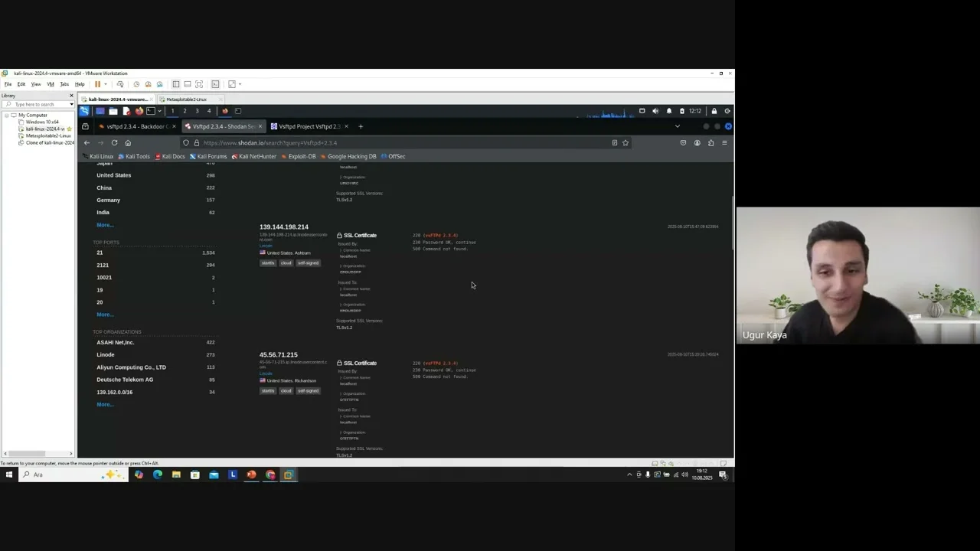Reload the Shodan page
This screenshot has width=980, height=551.
click(114, 143)
